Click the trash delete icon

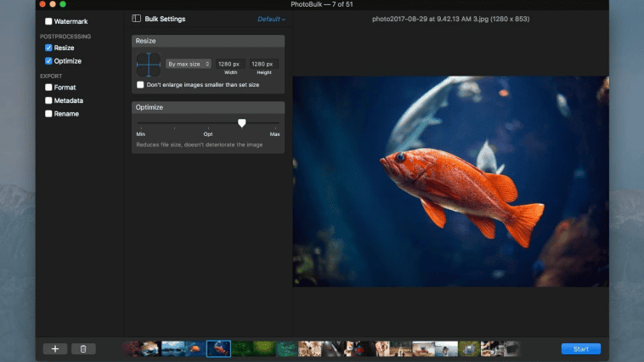click(x=83, y=348)
